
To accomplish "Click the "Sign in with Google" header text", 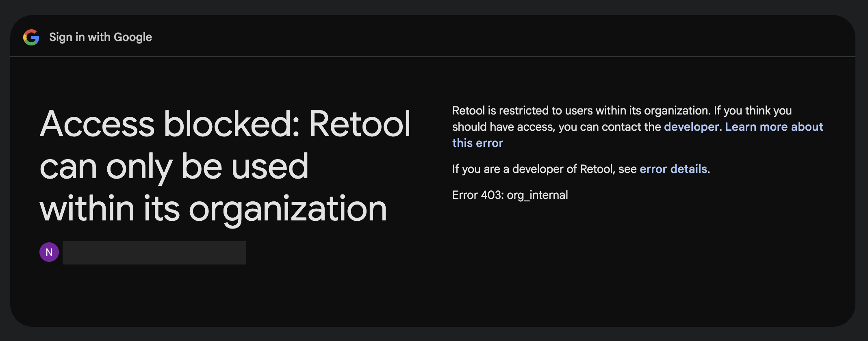I will click(x=100, y=37).
